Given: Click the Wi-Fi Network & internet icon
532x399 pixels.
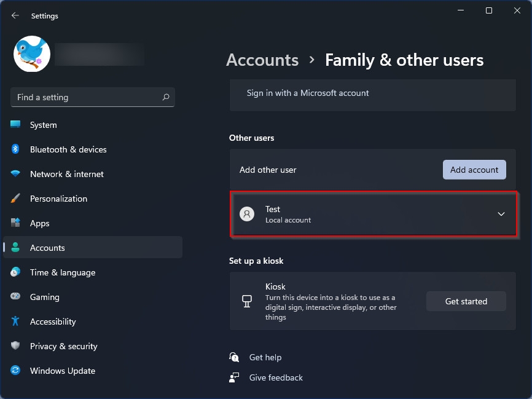Looking at the screenshot, I should click(x=15, y=173).
